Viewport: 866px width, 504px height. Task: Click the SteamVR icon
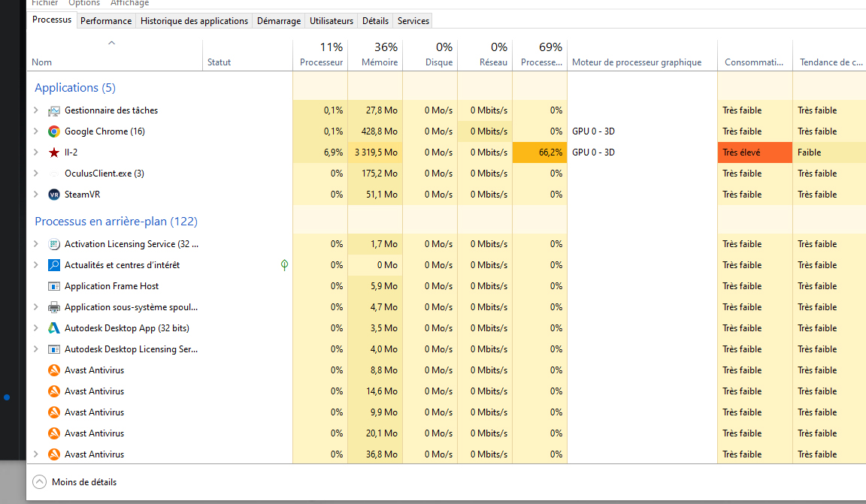click(53, 195)
